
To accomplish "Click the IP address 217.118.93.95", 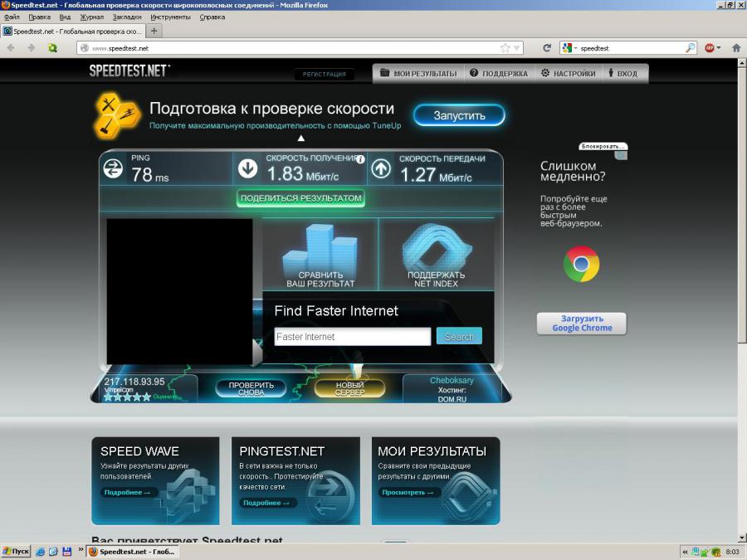I will [134, 382].
